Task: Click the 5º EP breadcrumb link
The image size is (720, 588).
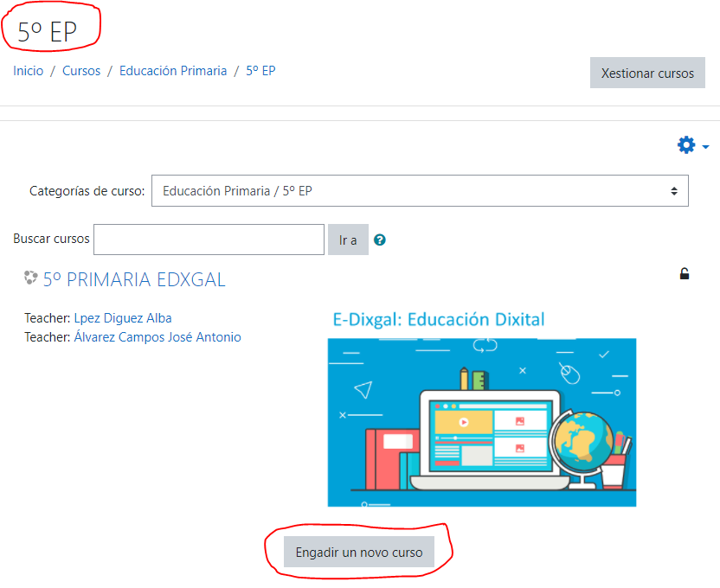Action: [x=260, y=71]
